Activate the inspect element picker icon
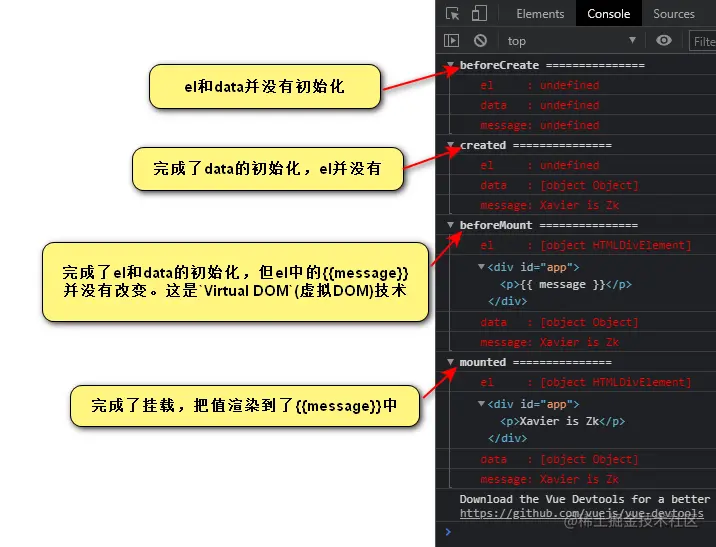The image size is (716, 547). click(x=452, y=14)
